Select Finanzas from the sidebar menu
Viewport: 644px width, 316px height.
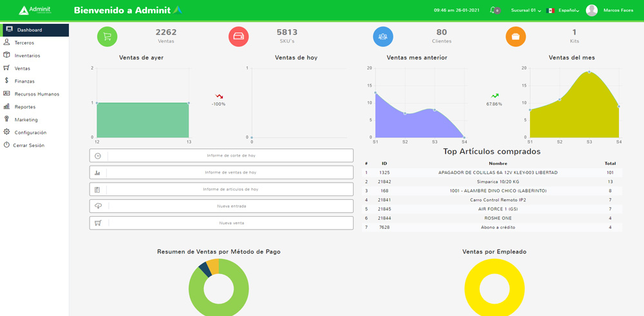(24, 81)
